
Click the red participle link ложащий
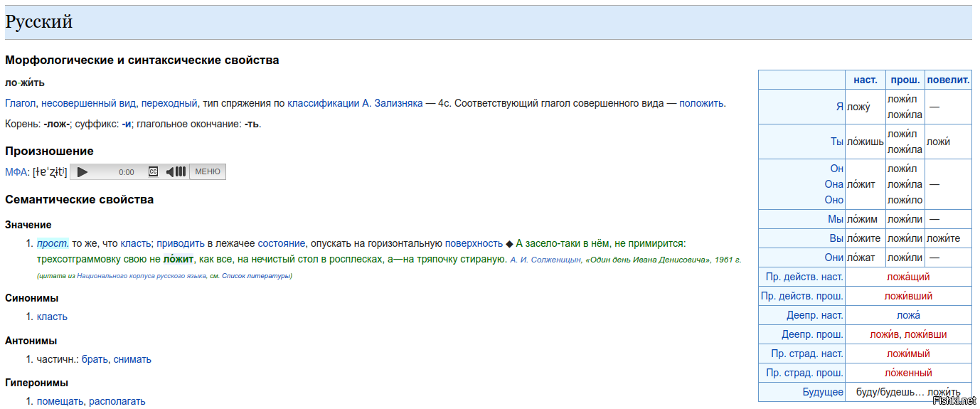907,277
